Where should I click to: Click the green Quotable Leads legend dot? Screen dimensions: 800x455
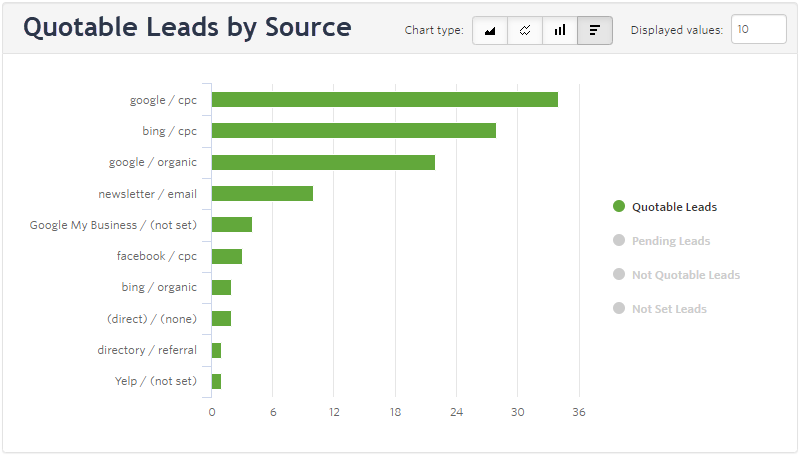[619, 206]
